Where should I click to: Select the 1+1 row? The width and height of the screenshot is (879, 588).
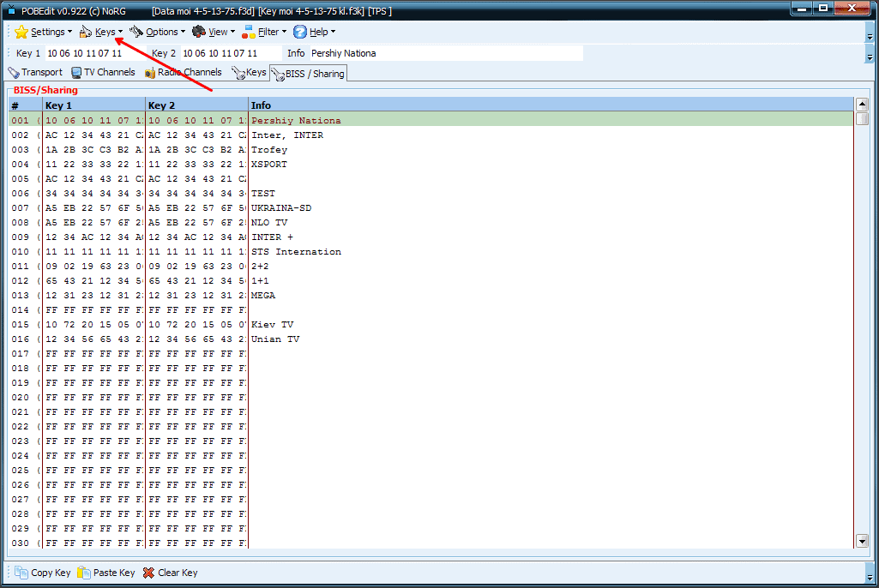pyautogui.click(x=430, y=281)
